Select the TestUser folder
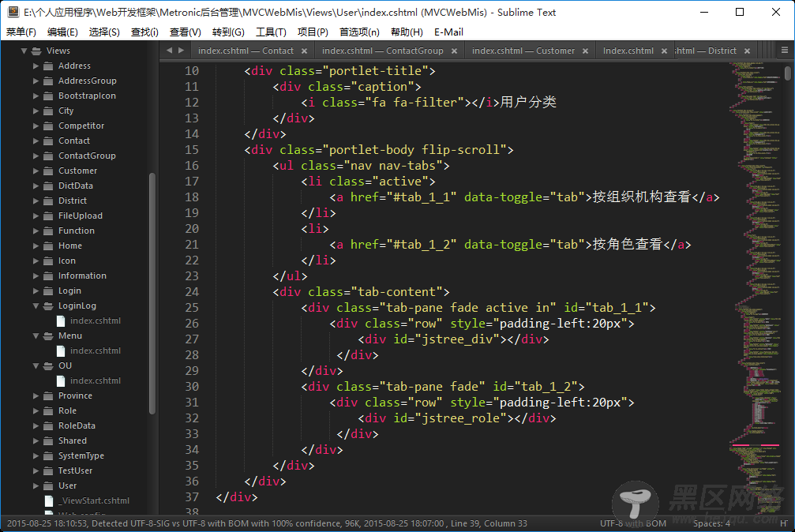This screenshot has height=532, width=795. point(75,470)
